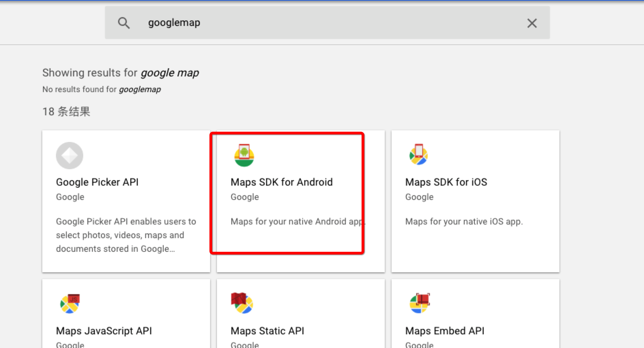Open the Google Picker API title
The height and width of the screenshot is (348, 644).
pos(97,182)
